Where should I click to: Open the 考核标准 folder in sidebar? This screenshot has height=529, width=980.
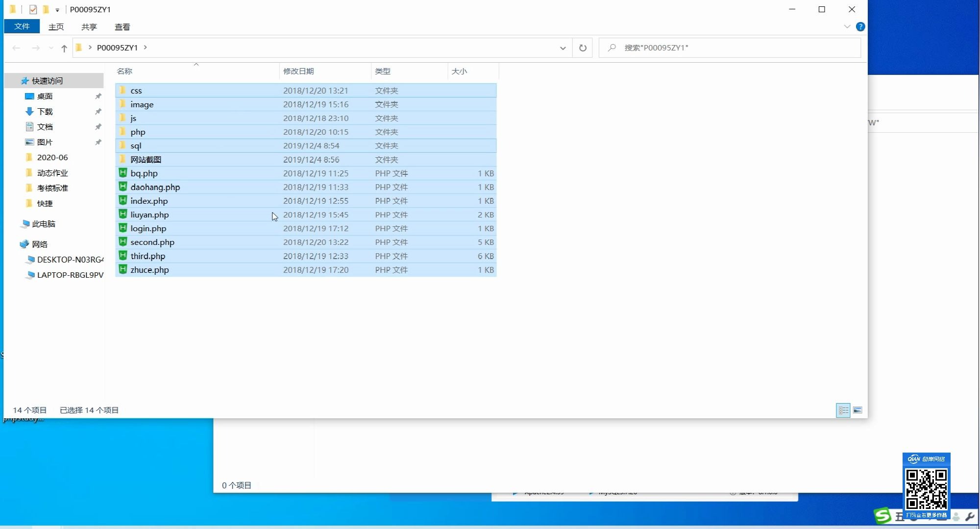[x=52, y=188]
